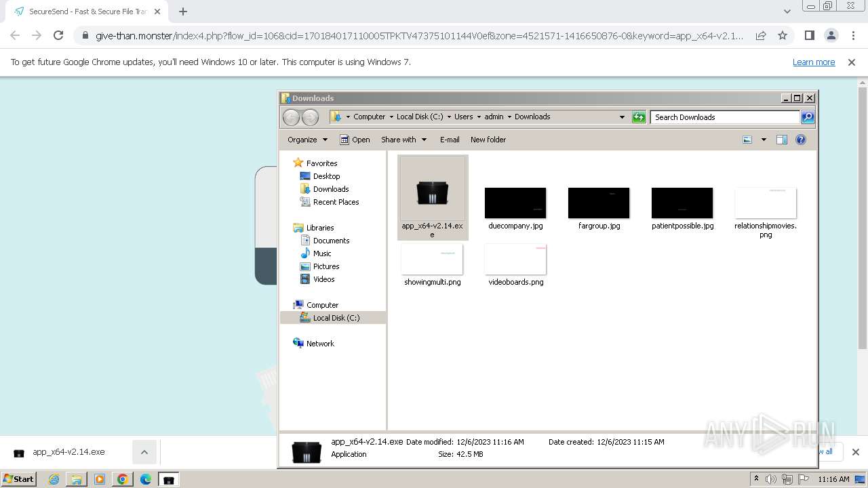Viewport: 868px width, 488px height.
Task: Click the Change your view icon
Action: pyautogui.click(x=747, y=140)
